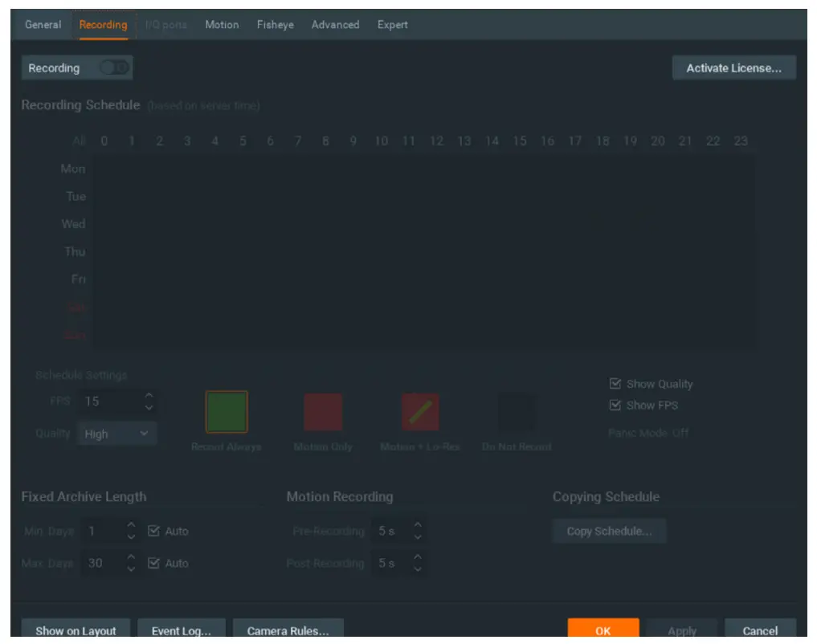Pick the Do Not Record mode swatch
This screenshot has width=817, height=644.
point(515,411)
